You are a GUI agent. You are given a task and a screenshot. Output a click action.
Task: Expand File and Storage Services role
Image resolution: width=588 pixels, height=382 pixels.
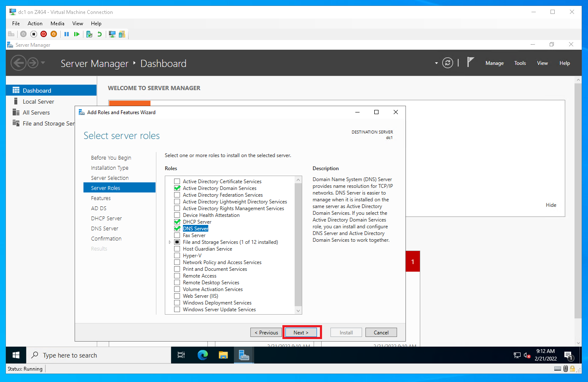170,242
